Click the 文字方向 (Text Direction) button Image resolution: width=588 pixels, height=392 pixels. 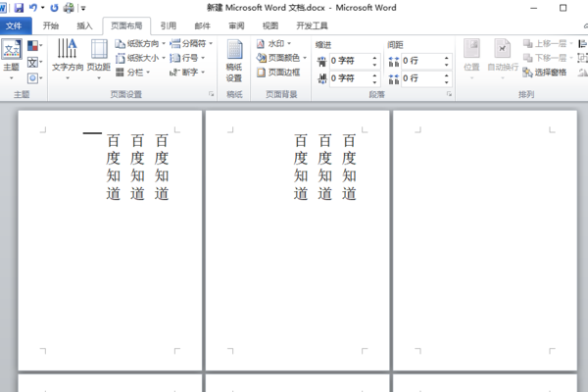(x=68, y=60)
